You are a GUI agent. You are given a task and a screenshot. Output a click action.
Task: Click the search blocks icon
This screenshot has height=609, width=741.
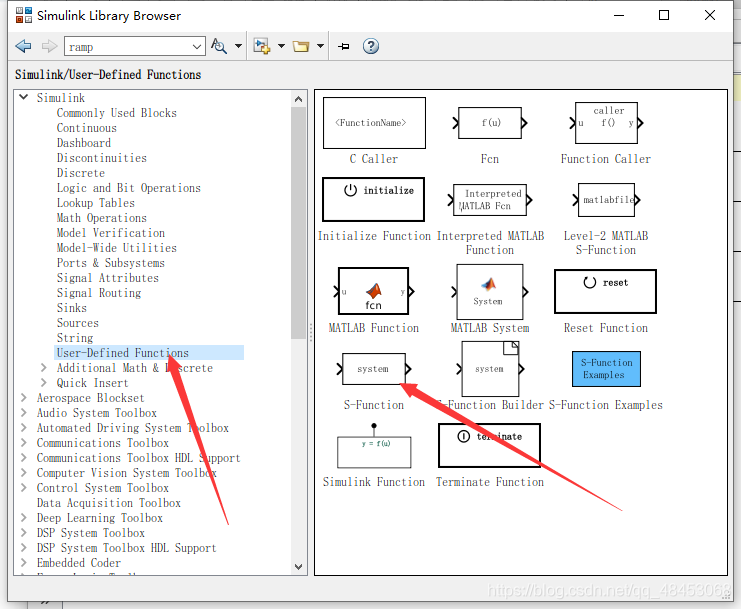pyautogui.click(x=219, y=46)
